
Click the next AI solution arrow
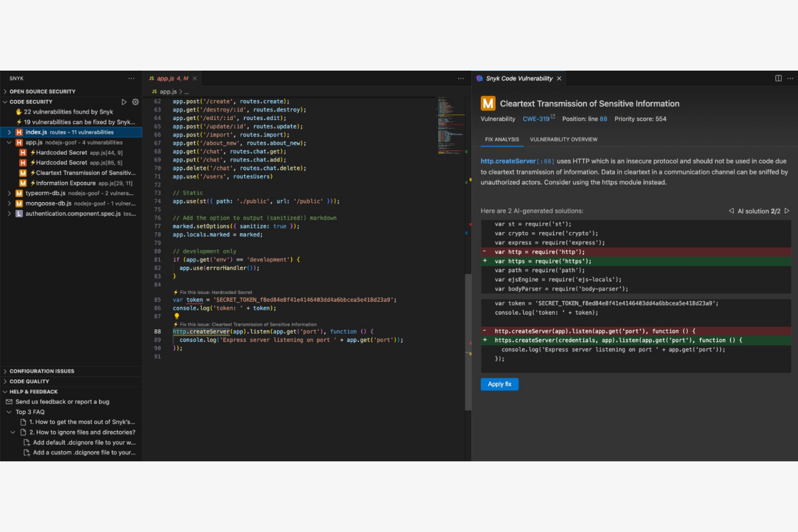tap(787, 211)
